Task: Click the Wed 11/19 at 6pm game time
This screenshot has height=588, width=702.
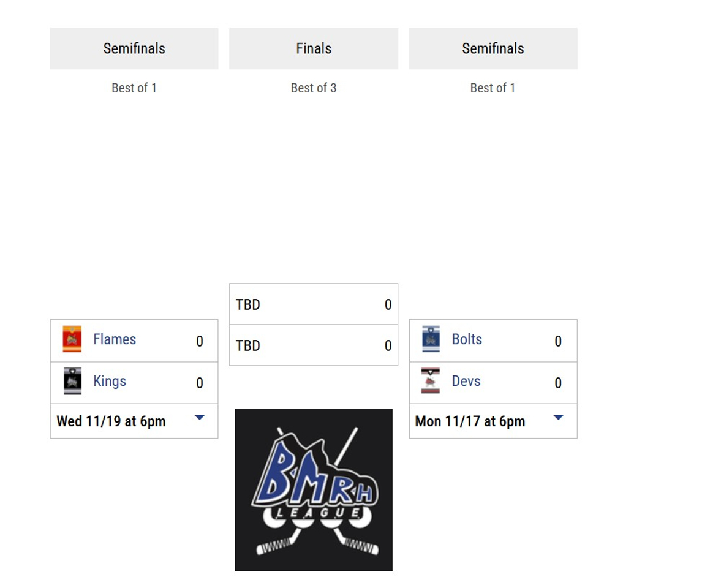Action: (x=111, y=421)
